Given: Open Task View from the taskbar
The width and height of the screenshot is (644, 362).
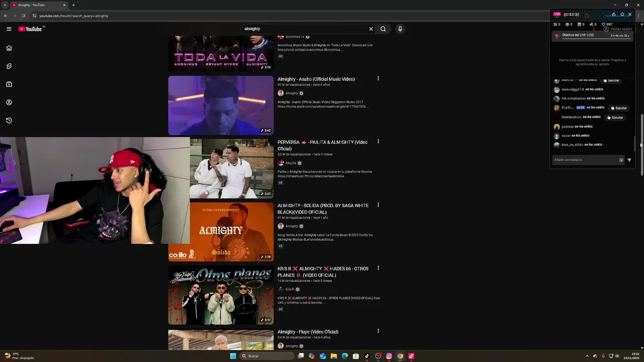Looking at the screenshot, I should [x=301, y=356].
